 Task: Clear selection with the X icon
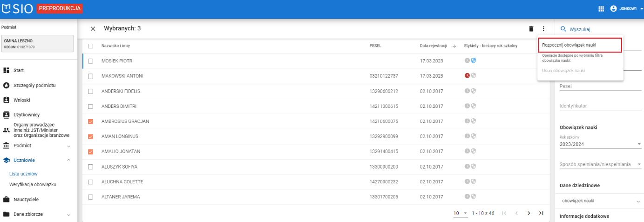(93, 29)
